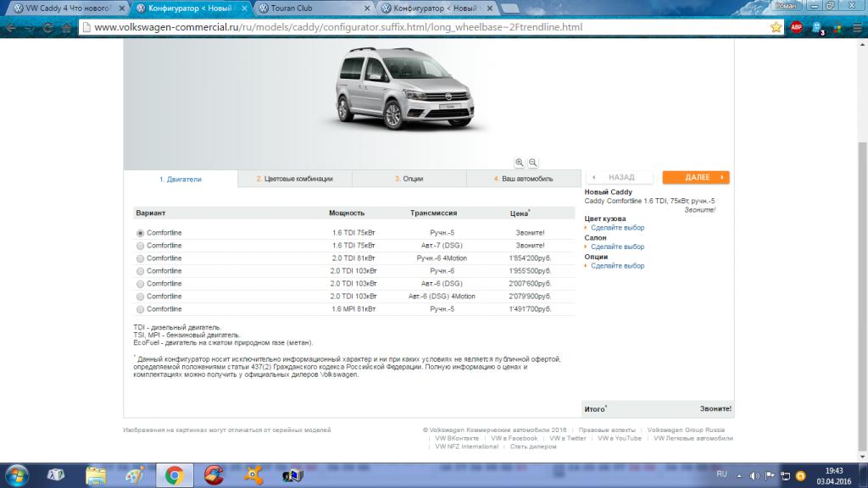
Task: Jump to '4. Ваш автомобиль' step
Action: click(524, 179)
